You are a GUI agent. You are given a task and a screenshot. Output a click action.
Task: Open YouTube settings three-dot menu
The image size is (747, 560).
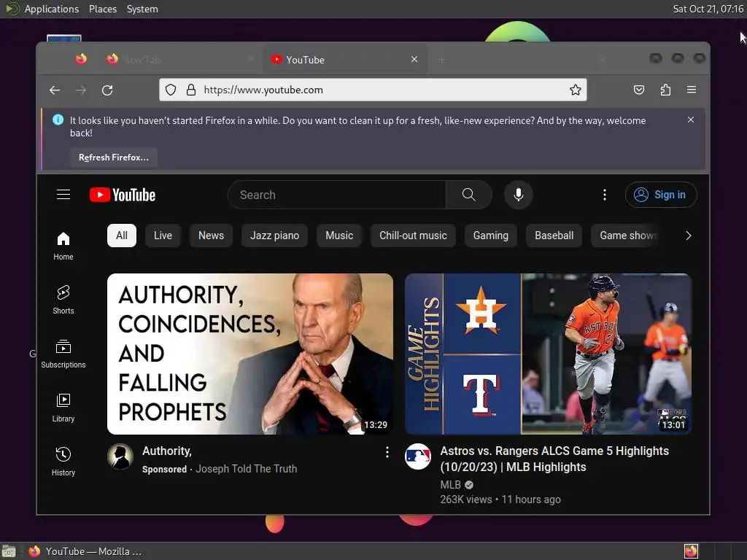[605, 195]
